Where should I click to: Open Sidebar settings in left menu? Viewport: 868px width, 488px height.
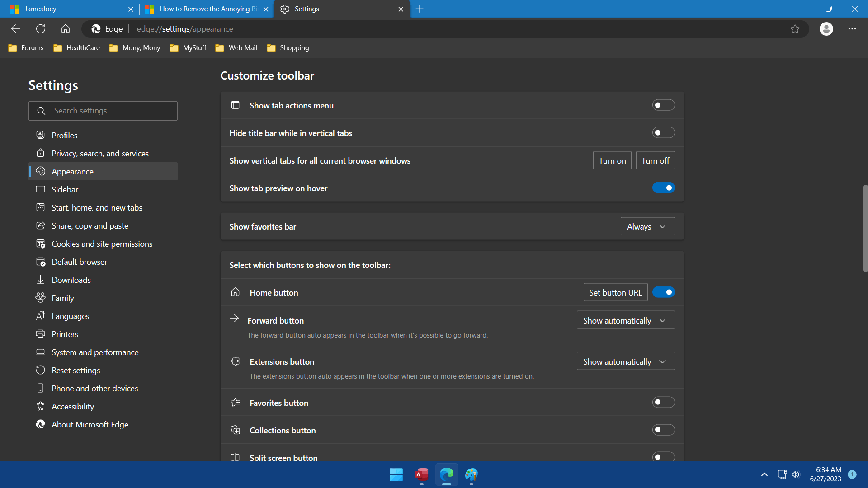[65, 190]
